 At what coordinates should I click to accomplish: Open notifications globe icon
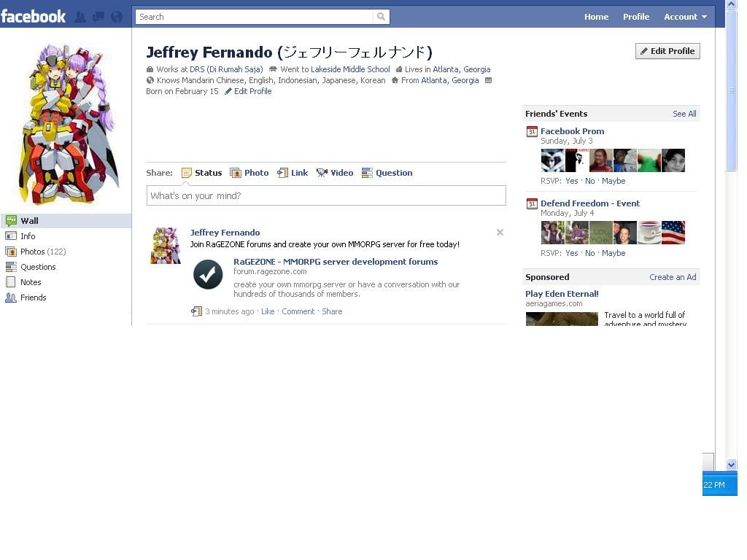(x=116, y=17)
